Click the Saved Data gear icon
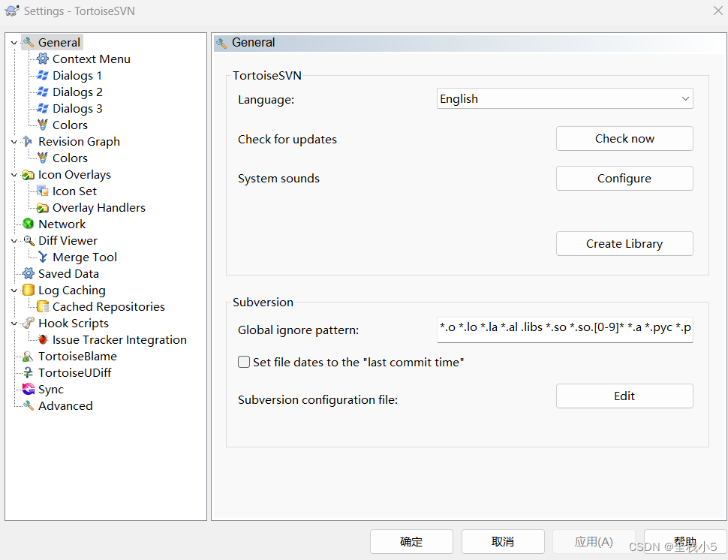The image size is (728, 560). click(x=29, y=273)
